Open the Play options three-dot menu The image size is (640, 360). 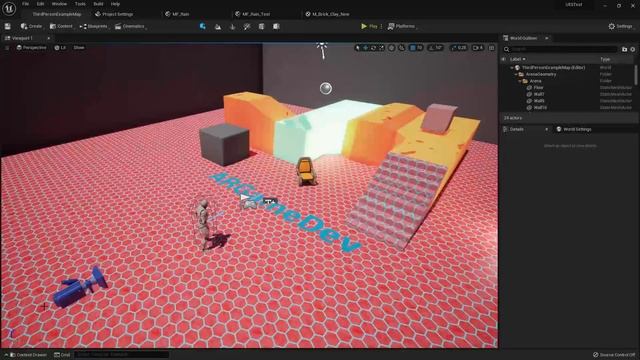(381, 26)
